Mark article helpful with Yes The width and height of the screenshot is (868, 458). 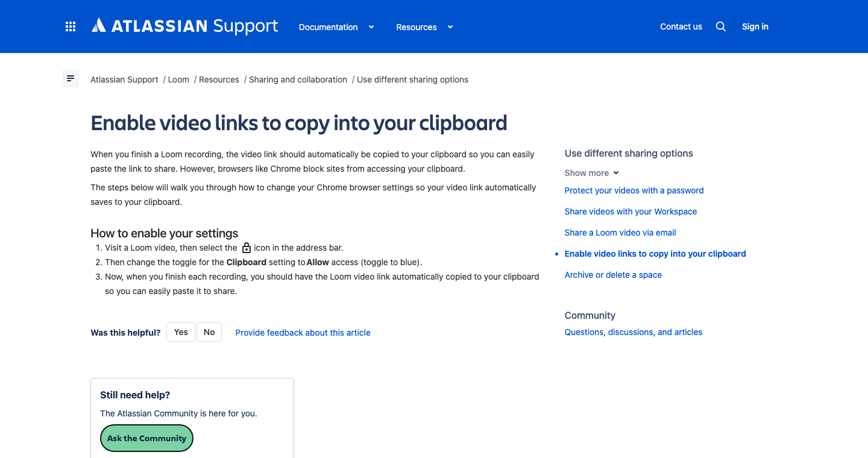point(181,332)
